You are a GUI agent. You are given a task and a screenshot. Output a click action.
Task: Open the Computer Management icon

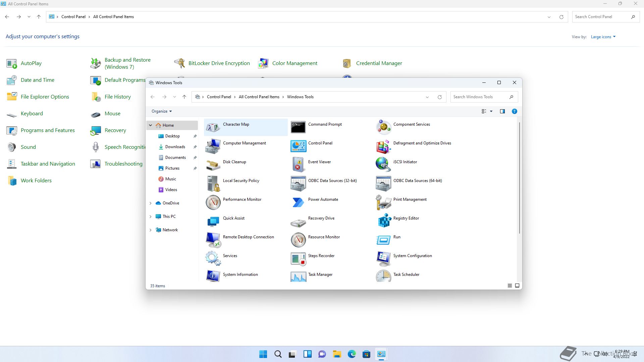(x=213, y=146)
